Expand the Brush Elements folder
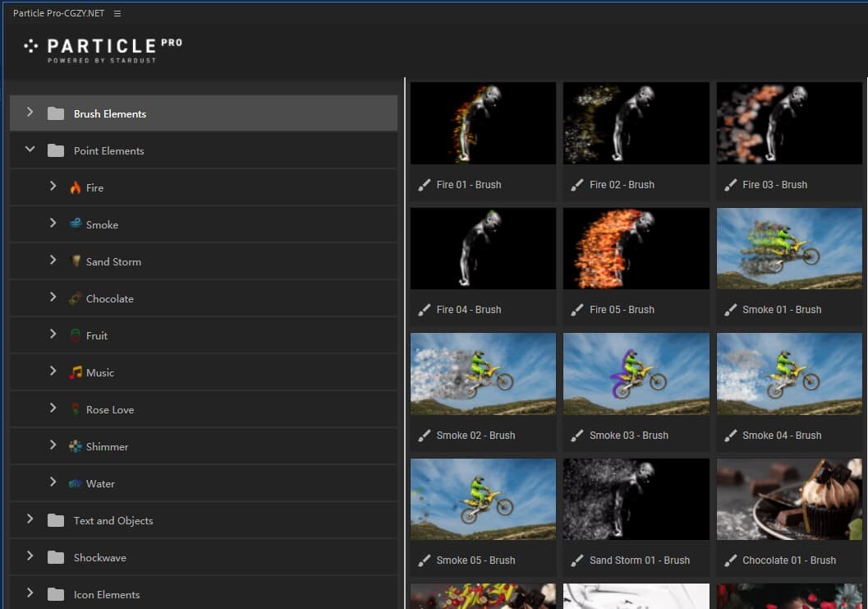868x609 pixels. (30, 113)
